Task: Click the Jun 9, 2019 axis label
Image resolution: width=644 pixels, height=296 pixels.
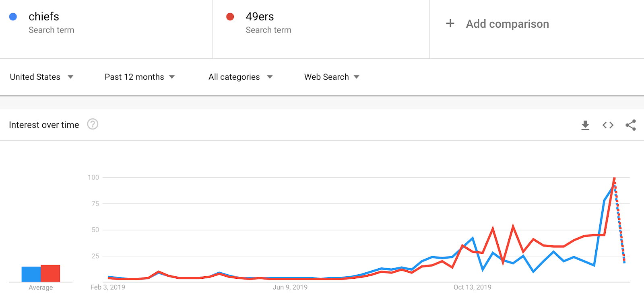Action: 290,287
